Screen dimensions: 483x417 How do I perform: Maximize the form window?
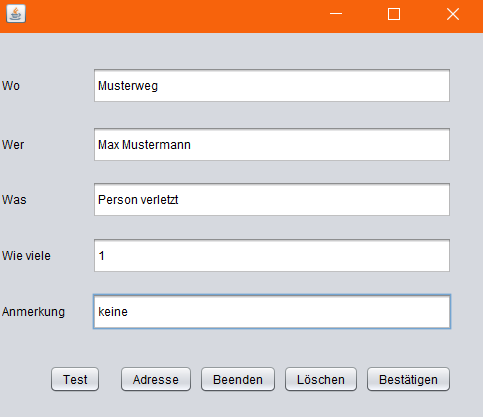tap(394, 14)
